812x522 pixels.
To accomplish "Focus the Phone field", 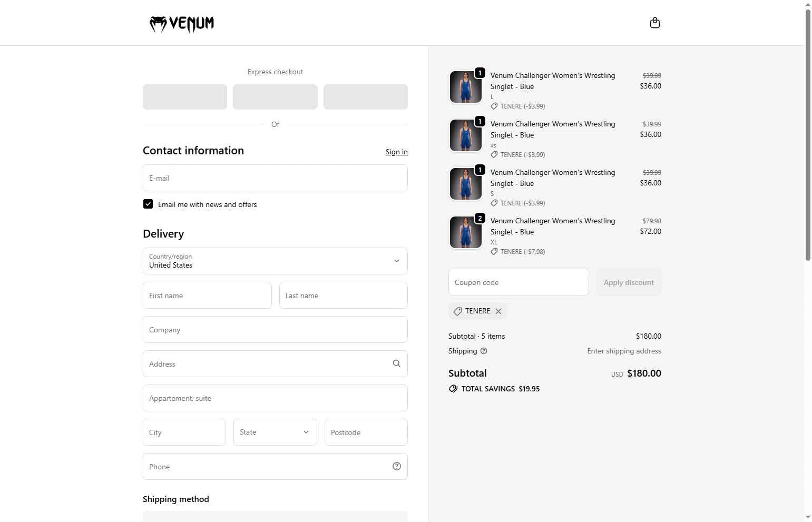I will (275, 466).
